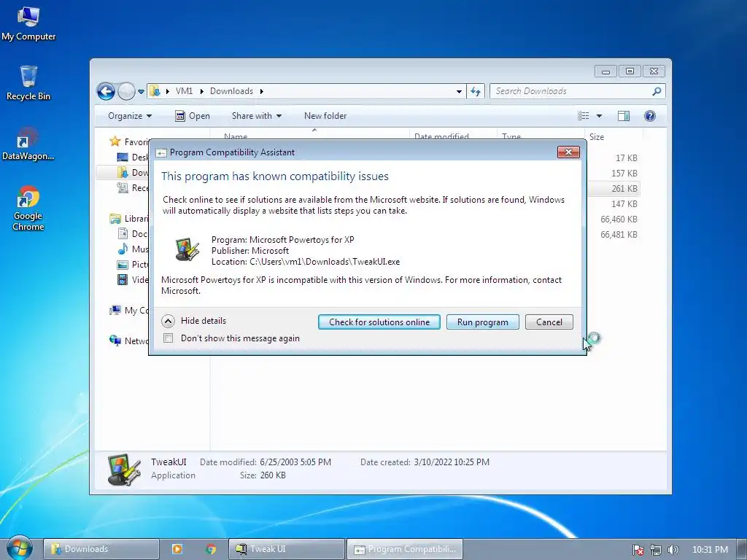
Task: Select the Pictures library icon in the sidebar
Action: 123,264
